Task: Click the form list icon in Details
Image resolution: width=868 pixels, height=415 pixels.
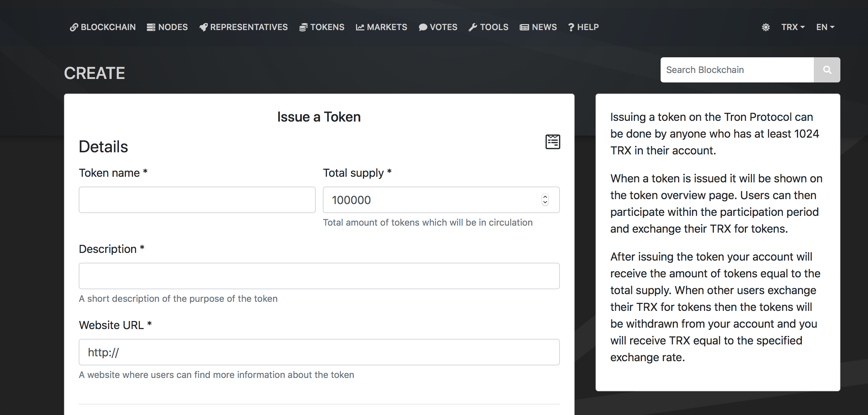Action: [x=553, y=141]
